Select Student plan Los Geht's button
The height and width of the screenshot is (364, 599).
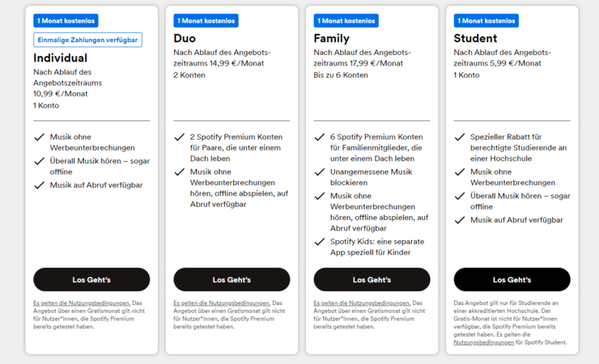click(512, 279)
